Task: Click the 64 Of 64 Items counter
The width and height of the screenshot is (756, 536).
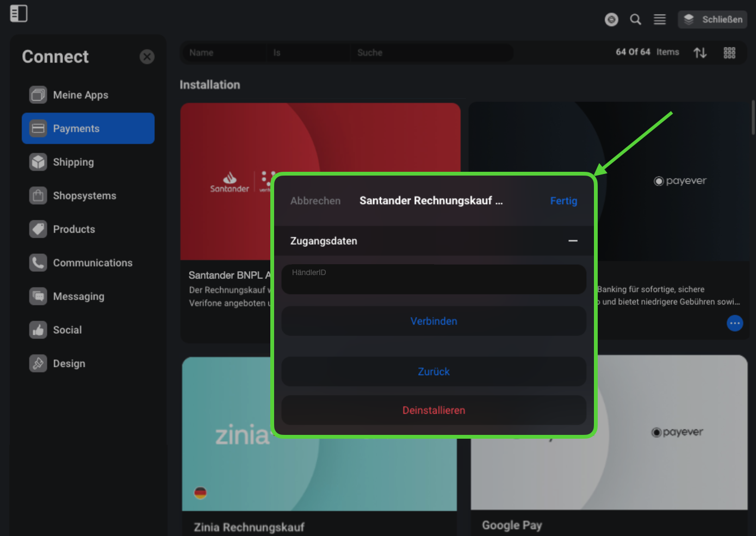Action: click(x=647, y=52)
